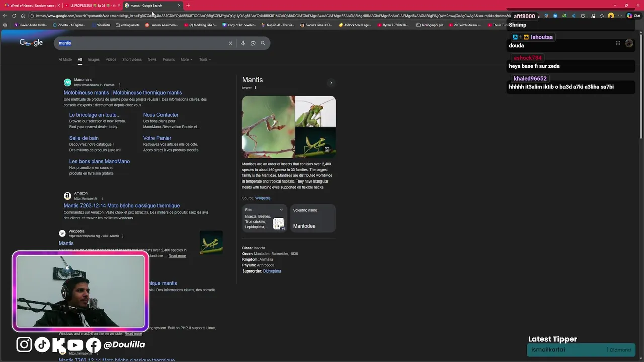Switch to the Forums tab
The width and height of the screenshot is (644, 362).
169,59
